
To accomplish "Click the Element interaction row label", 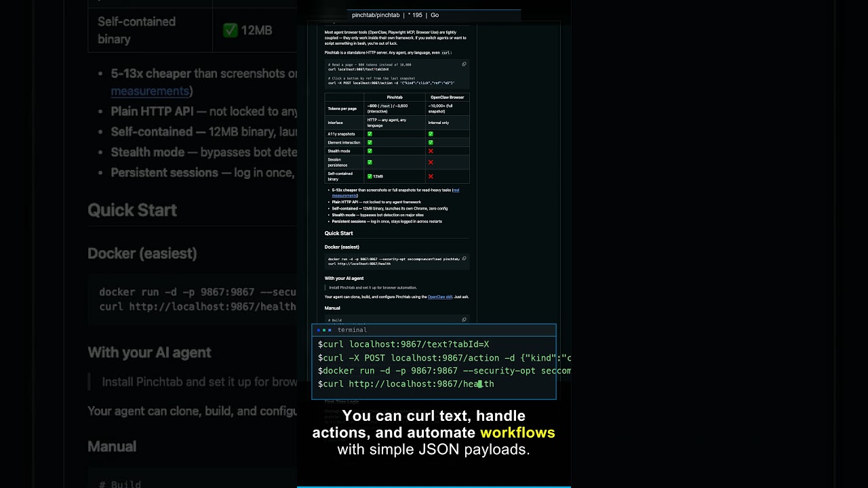I will [344, 142].
